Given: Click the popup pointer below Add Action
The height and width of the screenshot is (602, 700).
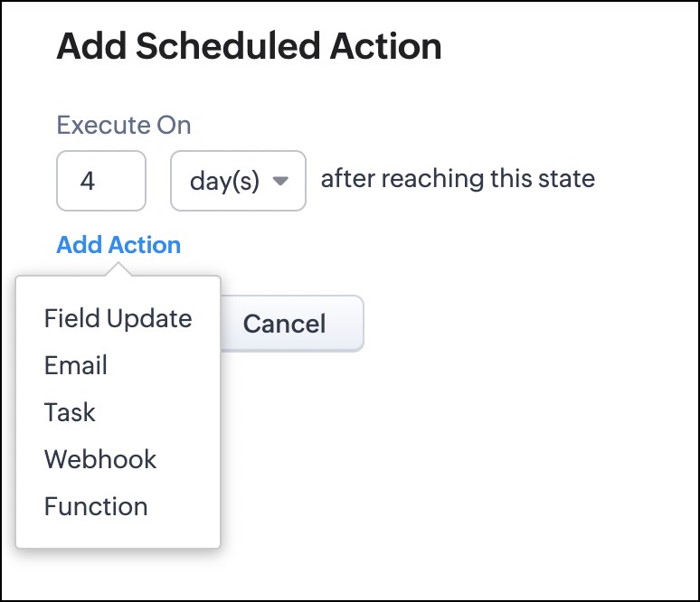Looking at the screenshot, I should 118,269.
